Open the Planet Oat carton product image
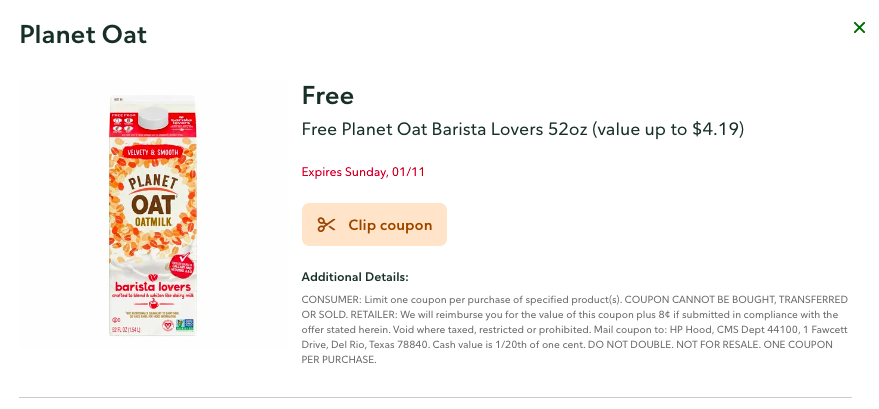This screenshot has height=409, width=879. coord(153,215)
